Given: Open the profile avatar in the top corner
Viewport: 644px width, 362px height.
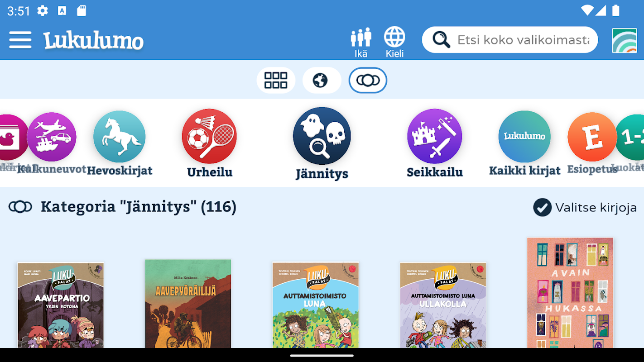Looking at the screenshot, I should (624, 40).
